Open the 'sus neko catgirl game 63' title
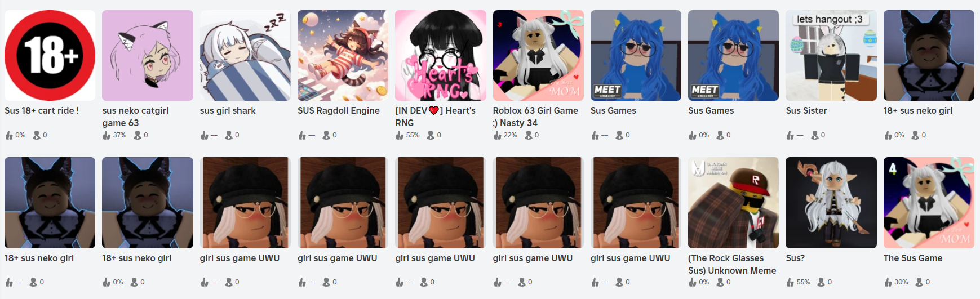The height and width of the screenshot is (299, 980). coord(135,117)
